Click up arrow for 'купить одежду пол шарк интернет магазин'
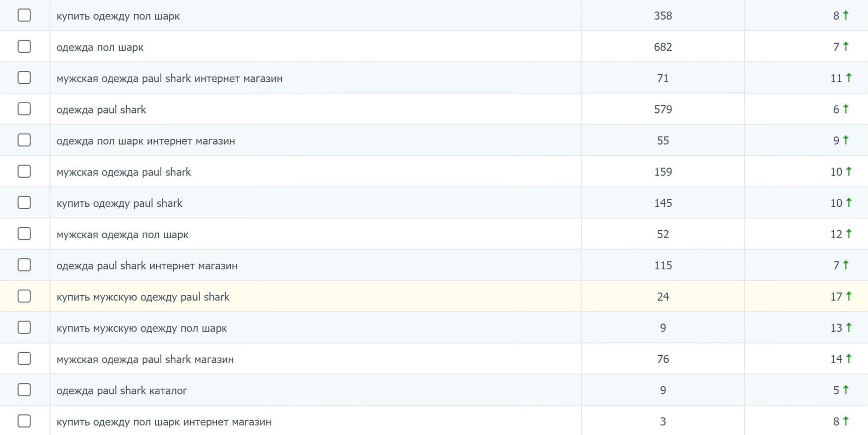Viewport: 868px width, 435px height. click(846, 421)
